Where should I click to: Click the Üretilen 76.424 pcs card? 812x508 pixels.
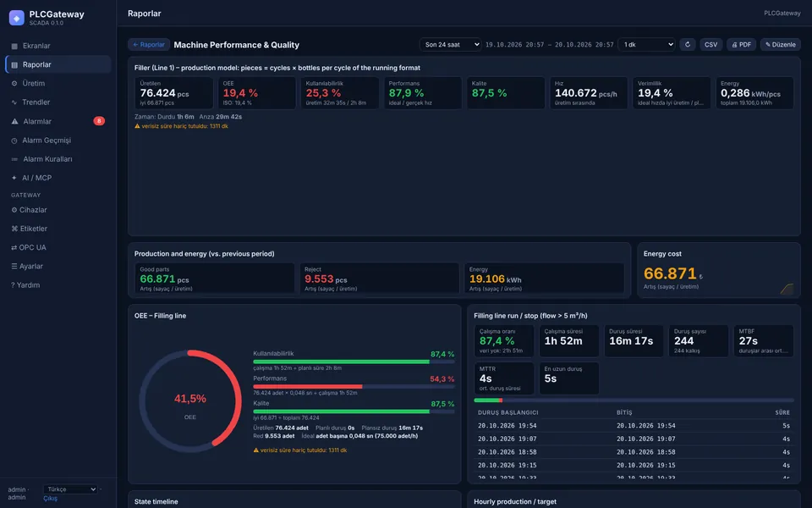(173, 93)
